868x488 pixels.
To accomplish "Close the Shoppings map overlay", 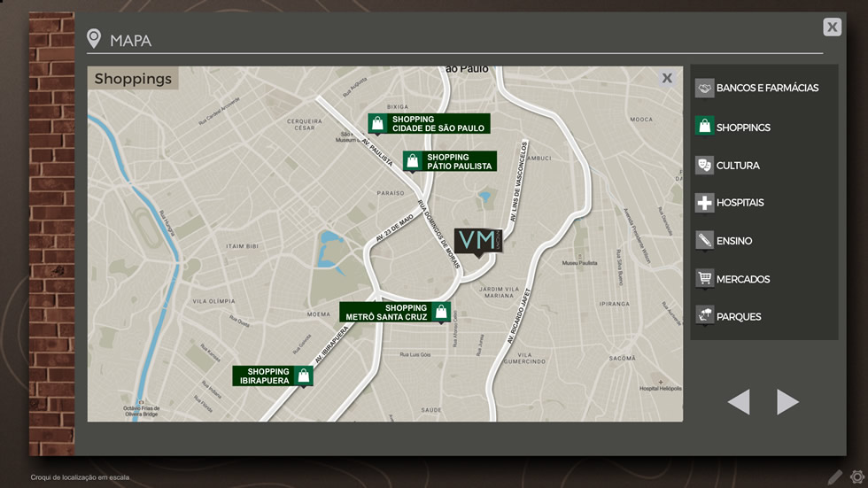I will pyautogui.click(x=667, y=79).
